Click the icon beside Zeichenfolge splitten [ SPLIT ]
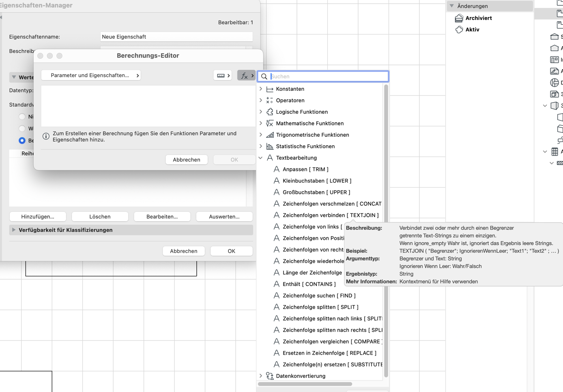Viewport: 563px width, 392px height. pyautogui.click(x=276, y=307)
